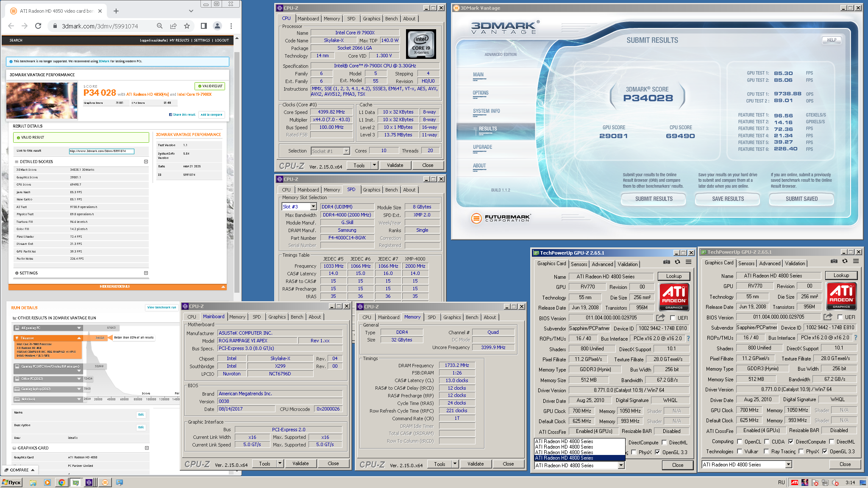
Task: Bookmark this page with the star icon
Action: point(187,26)
